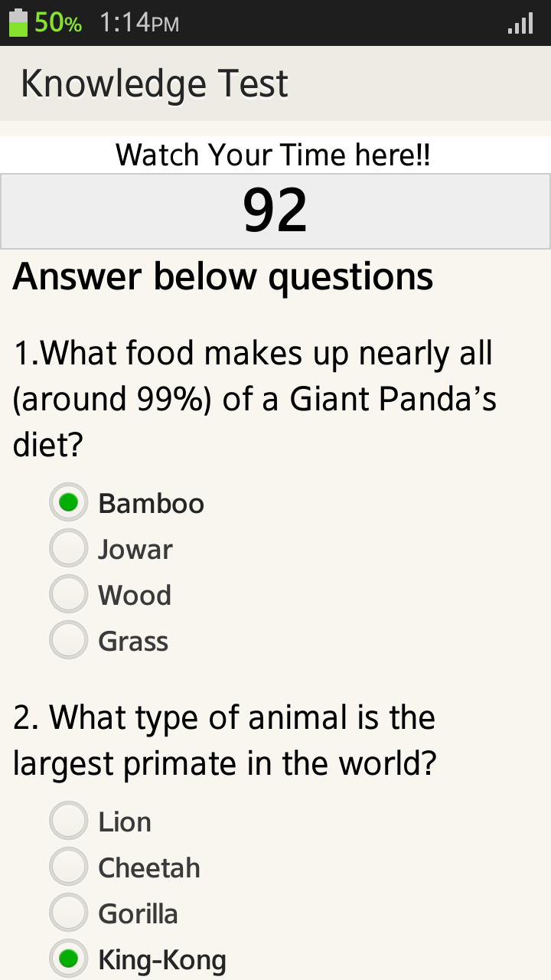Tap the Bamboo answer label
This screenshot has width=551, height=980.
[x=152, y=503]
